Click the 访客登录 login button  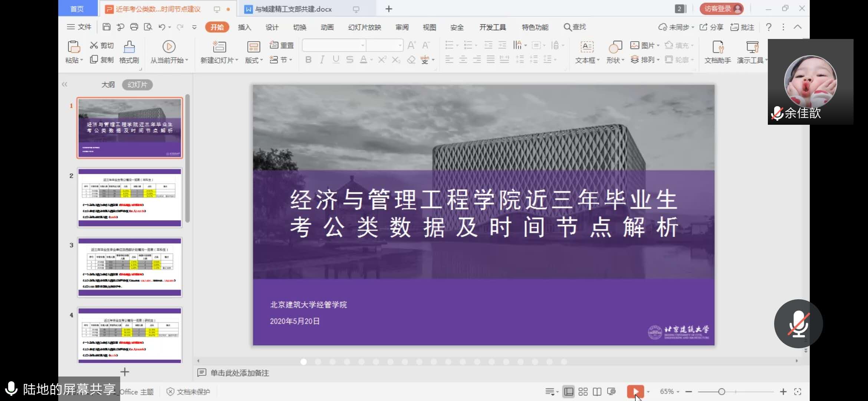[721, 9]
